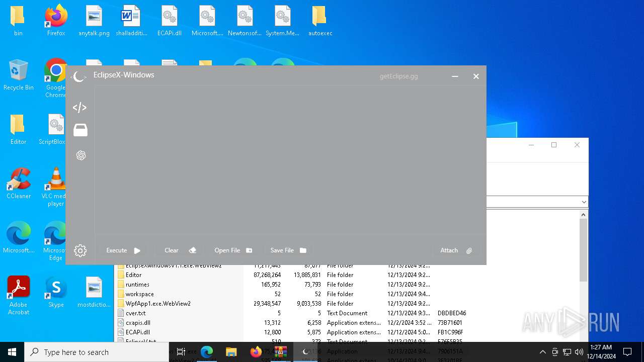This screenshot has width=644, height=362.
Task: Select cxapis.dll file row
Action: tap(138, 323)
